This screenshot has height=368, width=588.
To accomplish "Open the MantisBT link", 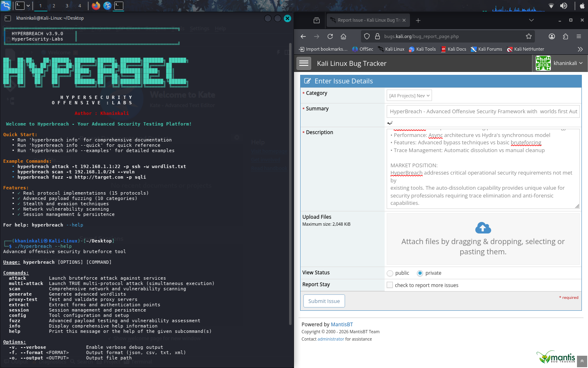I will click(x=342, y=324).
